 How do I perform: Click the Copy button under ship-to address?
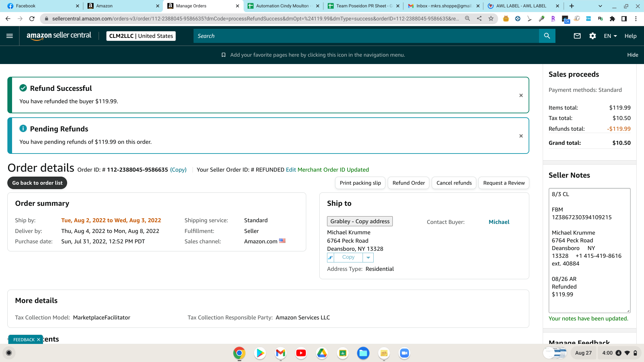348,257
